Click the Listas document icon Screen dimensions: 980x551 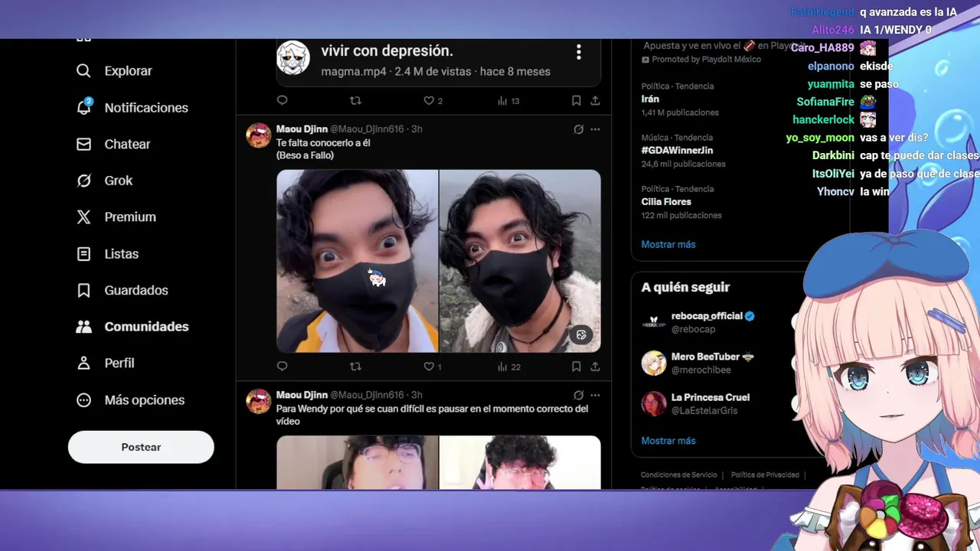click(x=83, y=254)
